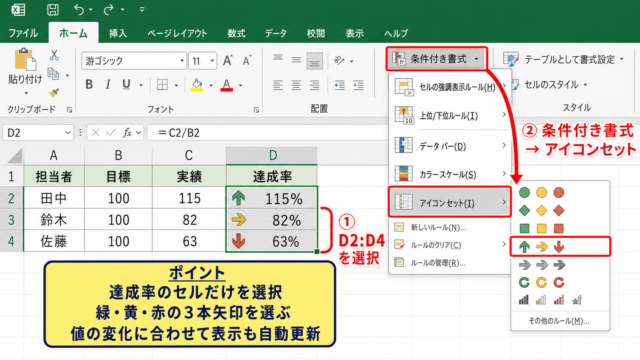Toggle Underline formatting

(x=127, y=84)
